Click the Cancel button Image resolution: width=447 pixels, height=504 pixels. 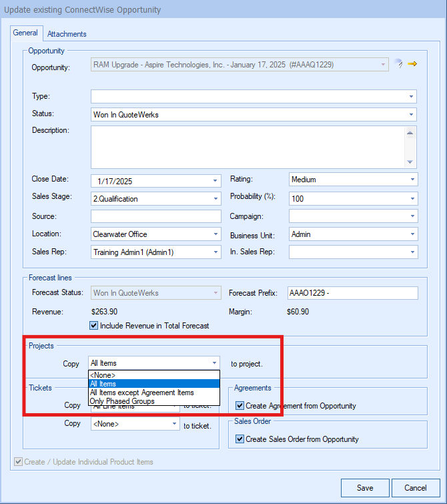tap(414, 488)
